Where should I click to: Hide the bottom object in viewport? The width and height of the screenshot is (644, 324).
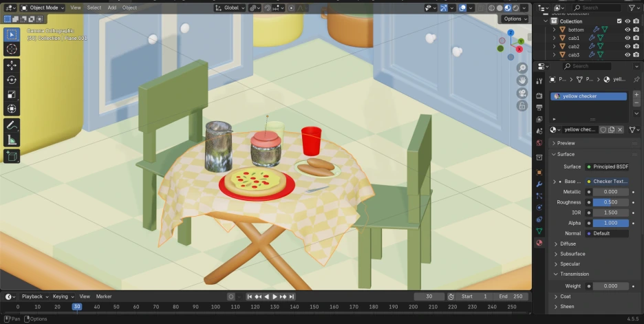pos(627,30)
